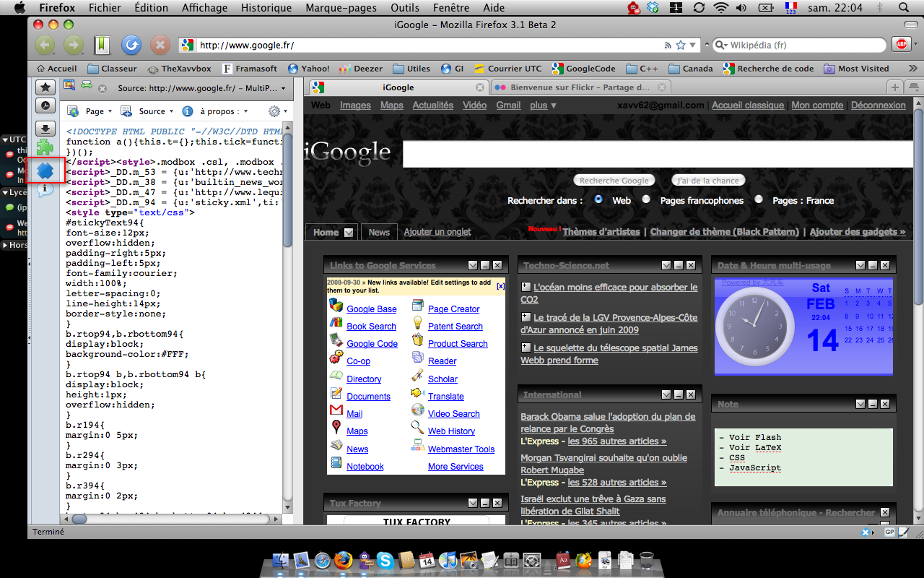Open the gear settings dropdown in MultiPanel
Screen dimensions: 924x578
point(277,111)
